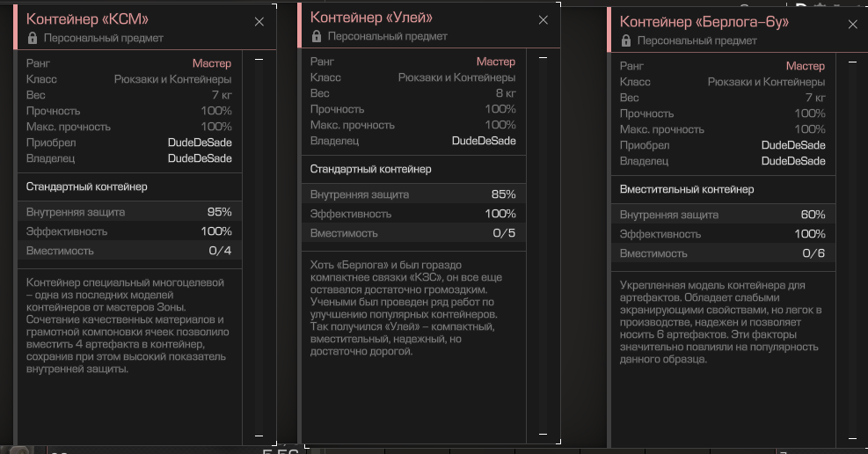Viewport: 868px width, 454px height.
Task: Click the Мастер rank value in КСМ panel
Action: pos(211,63)
